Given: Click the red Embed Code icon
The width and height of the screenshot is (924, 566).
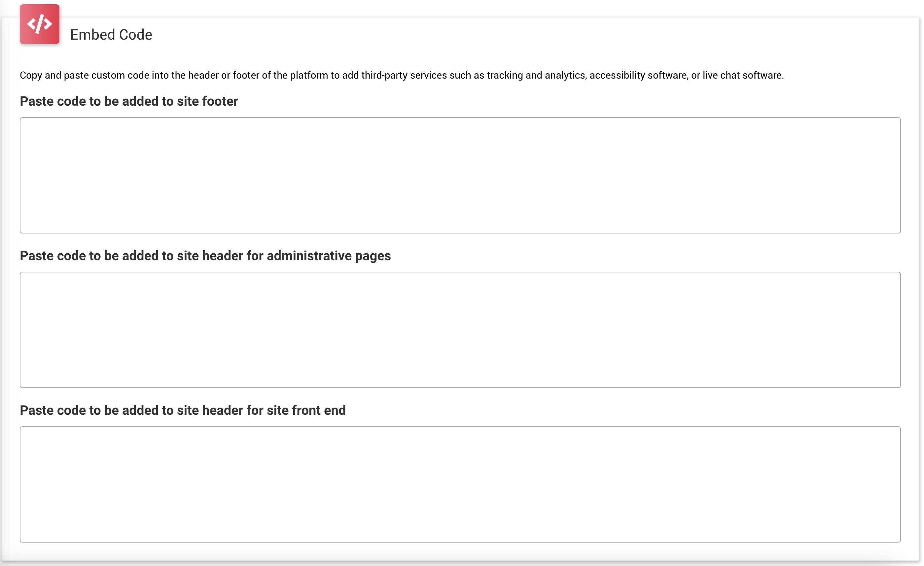Looking at the screenshot, I should point(39,24).
